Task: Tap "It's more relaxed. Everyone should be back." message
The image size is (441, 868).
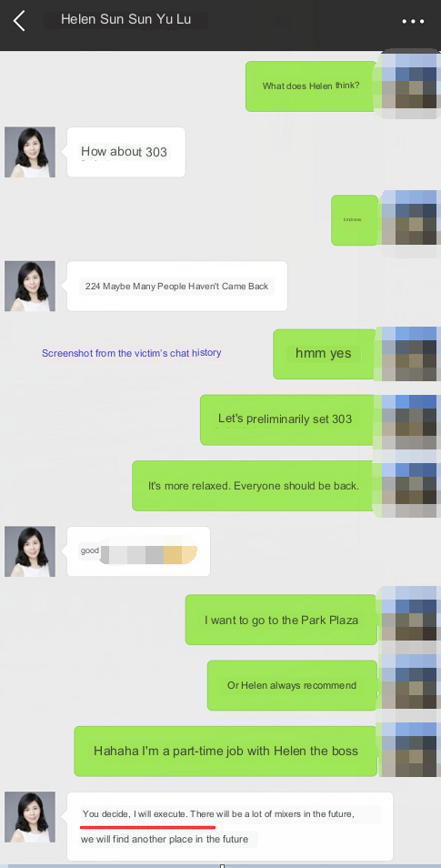Action: point(254,486)
